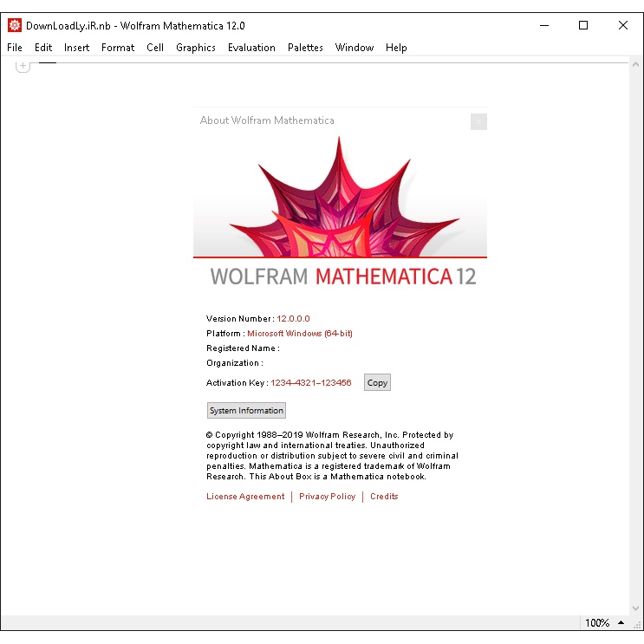Open the Format menu
Image resolution: width=644 pixels, height=644 pixels.
coord(118,48)
